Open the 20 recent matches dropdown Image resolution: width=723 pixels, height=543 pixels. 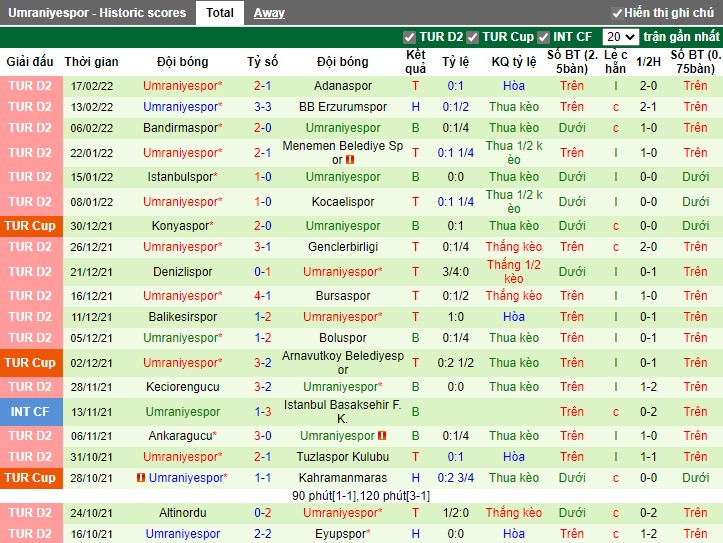(x=620, y=37)
